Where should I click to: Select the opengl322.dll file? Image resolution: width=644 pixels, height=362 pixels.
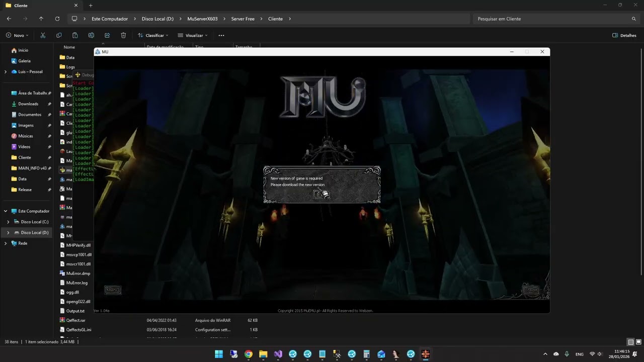tap(78, 302)
